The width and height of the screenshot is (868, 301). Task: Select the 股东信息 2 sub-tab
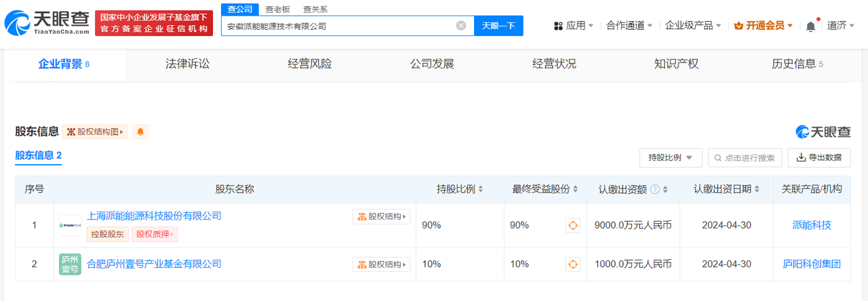39,155
